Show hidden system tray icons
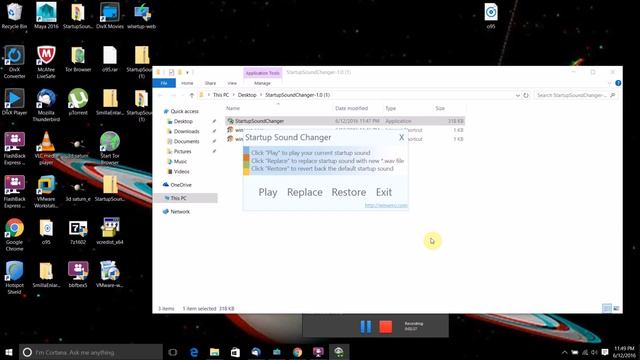 click(564, 352)
